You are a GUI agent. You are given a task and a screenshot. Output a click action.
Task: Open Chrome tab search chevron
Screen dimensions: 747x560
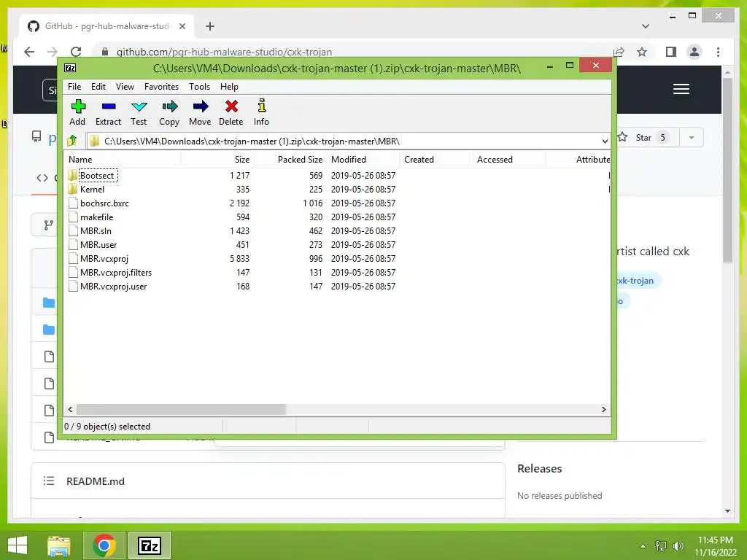pos(646,26)
